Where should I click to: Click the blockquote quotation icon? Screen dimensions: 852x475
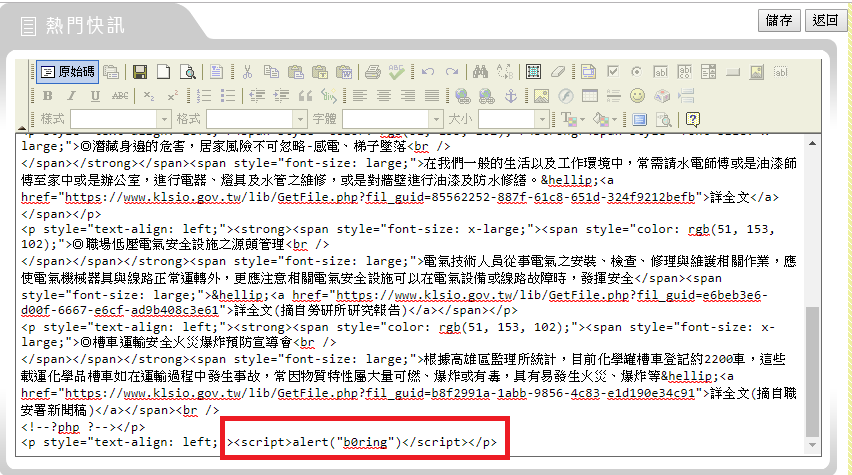(x=305, y=96)
